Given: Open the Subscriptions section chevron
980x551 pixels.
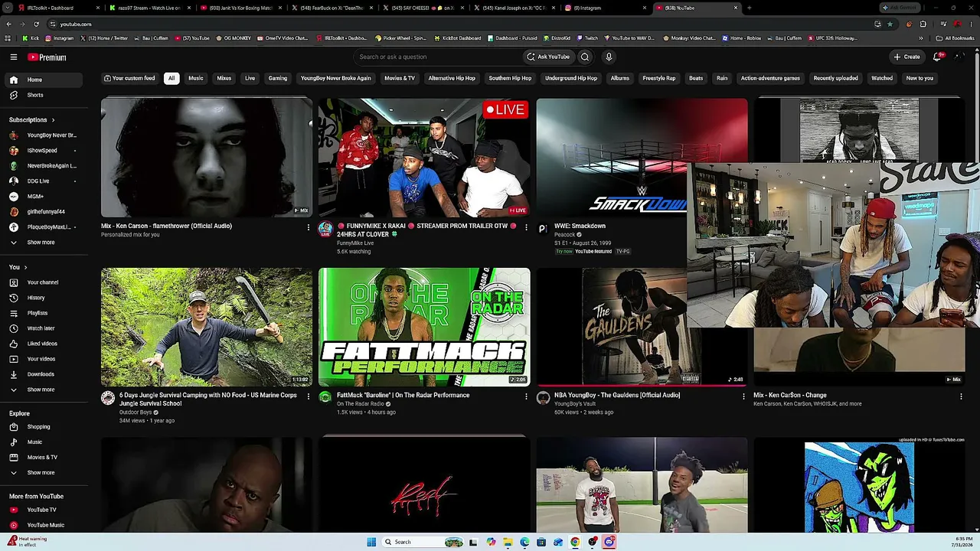Looking at the screenshot, I should 53,120.
